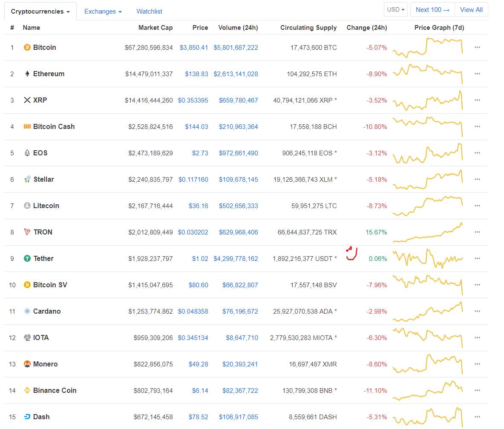
Task: Open the more options menu for Tether row
Action: pyautogui.click(x=477, y=258)
